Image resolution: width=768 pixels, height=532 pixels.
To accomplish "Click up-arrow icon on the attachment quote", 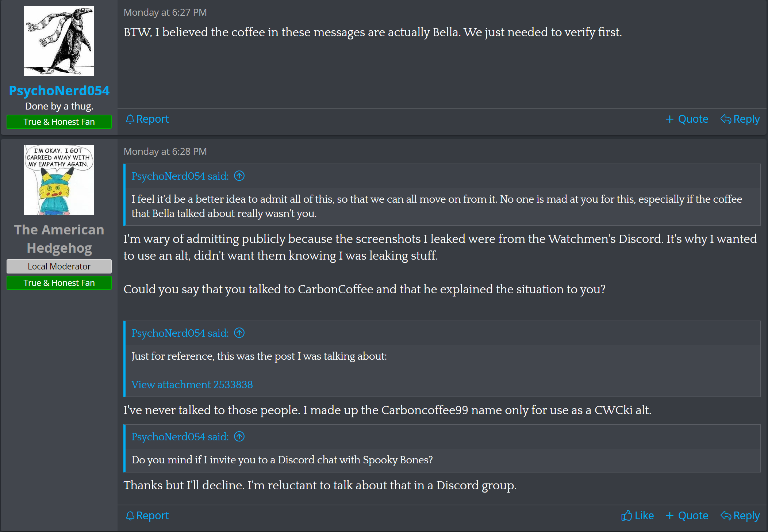I will point(239,333).
